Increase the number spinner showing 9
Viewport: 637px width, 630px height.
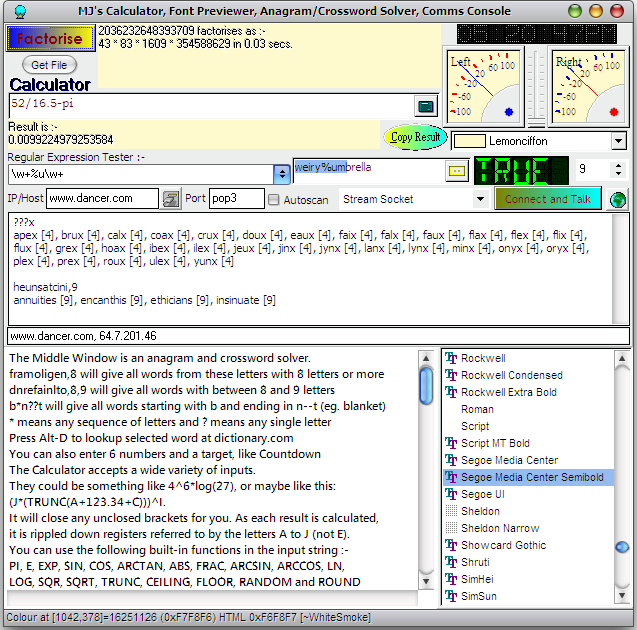tap(618, 166)
